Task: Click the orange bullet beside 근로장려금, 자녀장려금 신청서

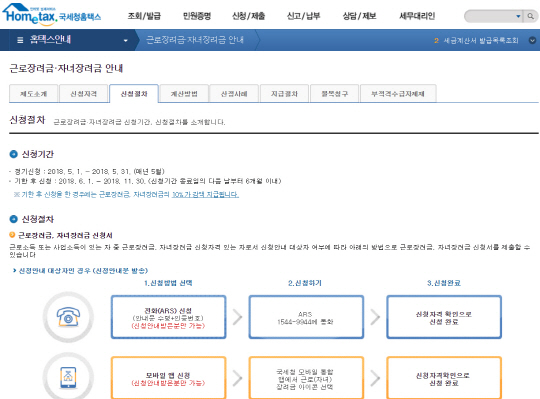Action: click(x=12, y=235)
